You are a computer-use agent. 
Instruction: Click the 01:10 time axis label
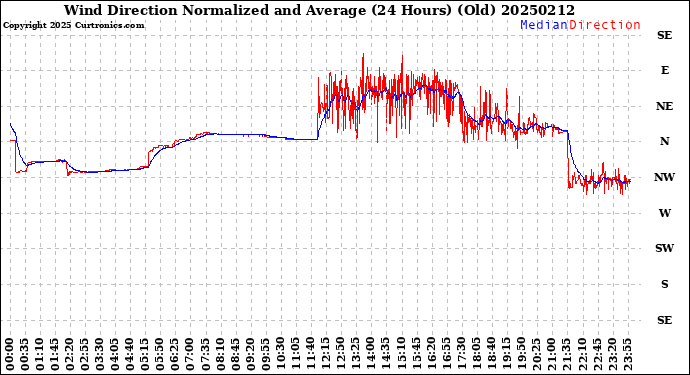[x=40, y=355]
